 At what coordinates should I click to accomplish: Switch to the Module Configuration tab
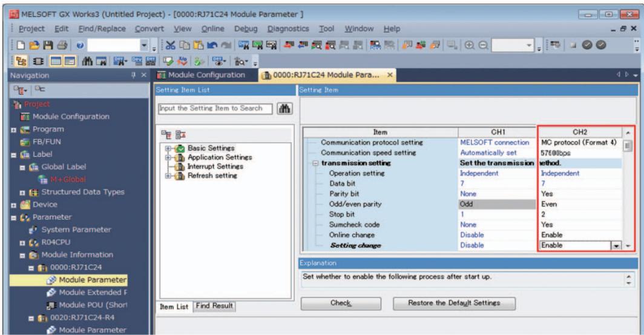pos(201,75)
